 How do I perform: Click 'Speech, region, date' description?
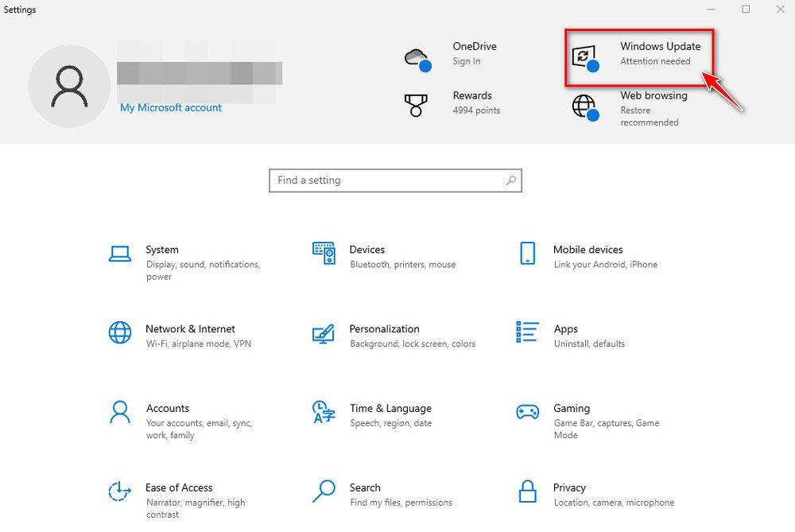(x=390, y=423)
